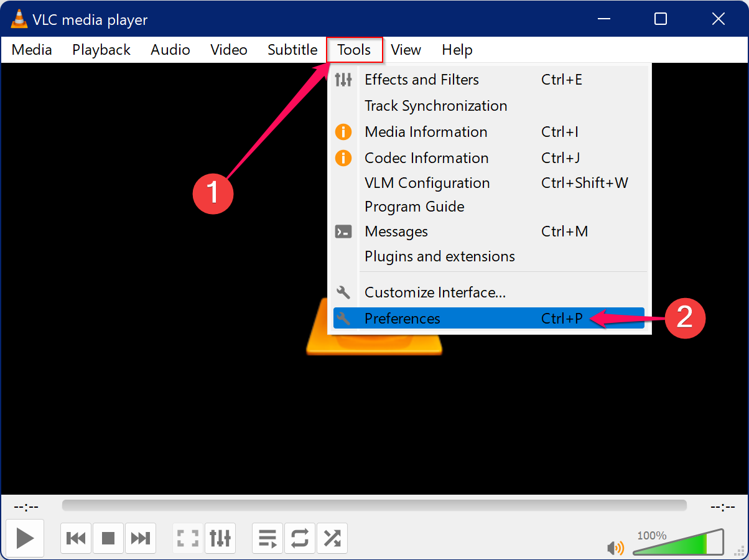Stop playback with the square button
The height and width of the screenshot is (560, 749).
pos(108,538)
